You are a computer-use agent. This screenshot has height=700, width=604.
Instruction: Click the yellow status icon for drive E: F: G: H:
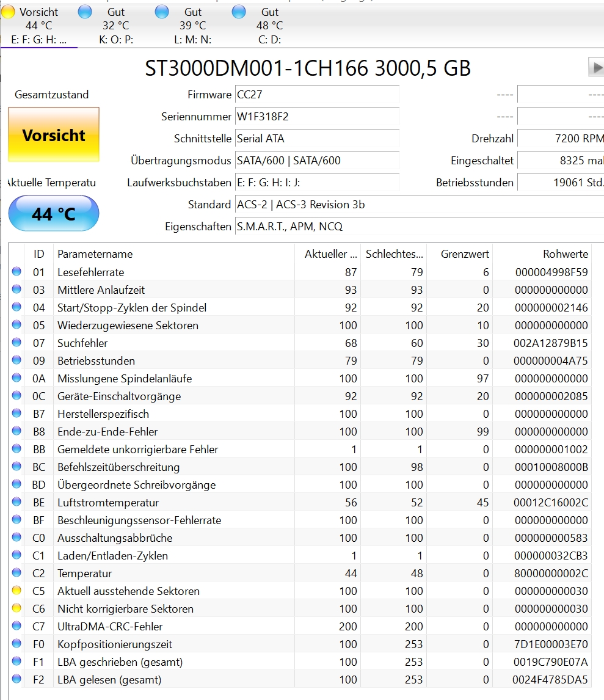[8, 12]
